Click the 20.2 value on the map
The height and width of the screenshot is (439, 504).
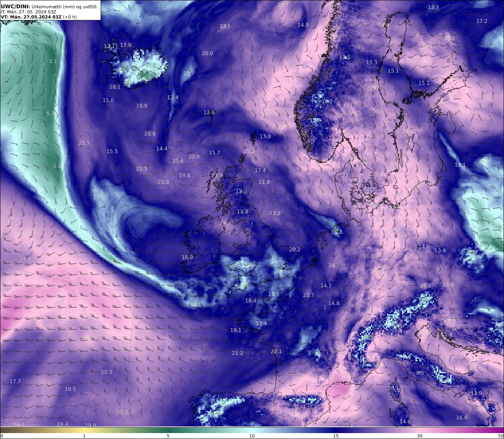295,249
